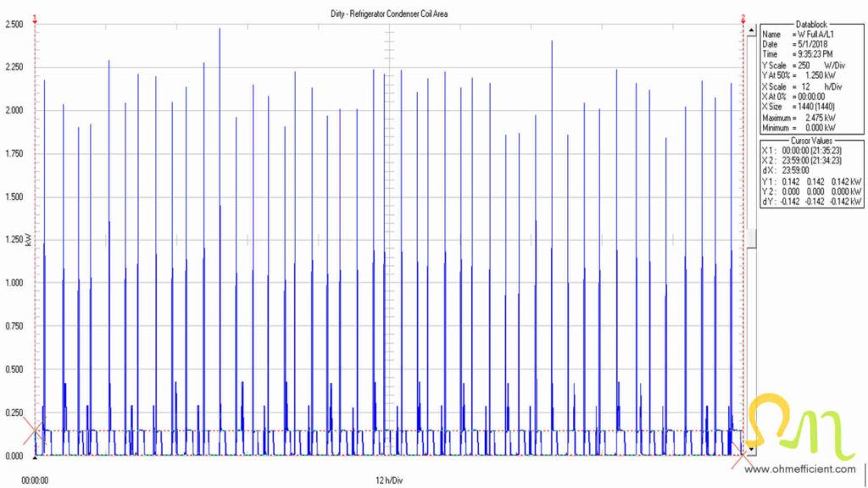This screenshot has height=488, width=868.
Task: Click the "Y Scale = 250 W/Div" row
Action: point(804,65)
